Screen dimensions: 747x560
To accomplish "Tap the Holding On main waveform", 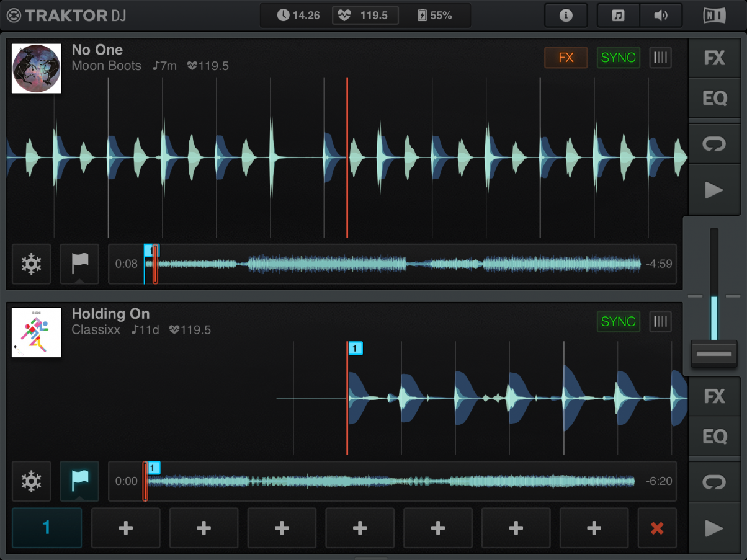I will pyautogui.click(x=347, y=398).
